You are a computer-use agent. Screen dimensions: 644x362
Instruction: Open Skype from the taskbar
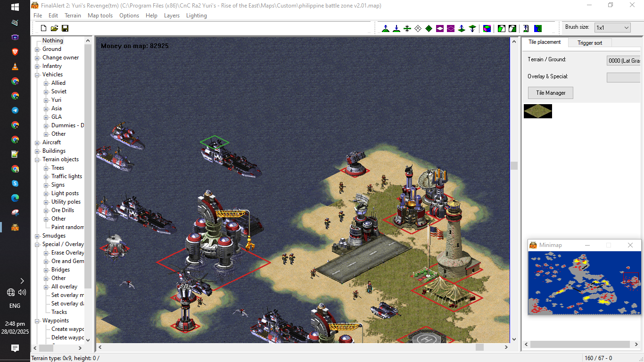coord(15,183)
